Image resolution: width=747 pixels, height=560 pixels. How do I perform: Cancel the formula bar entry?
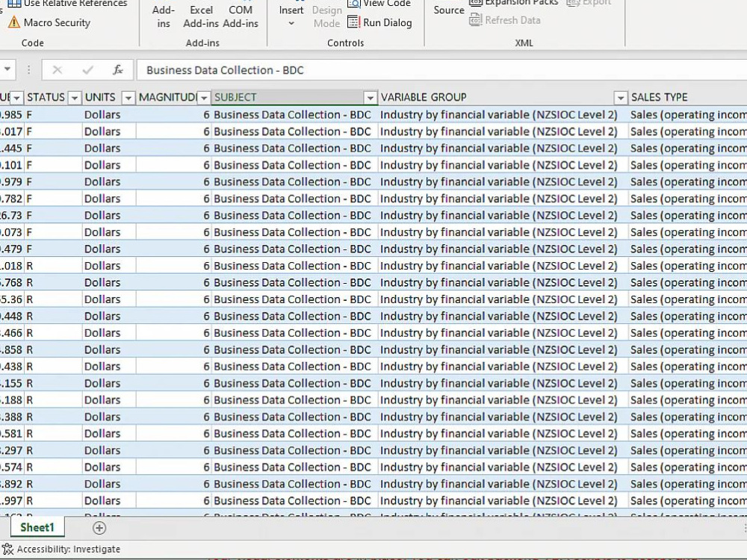pos(58,70)
